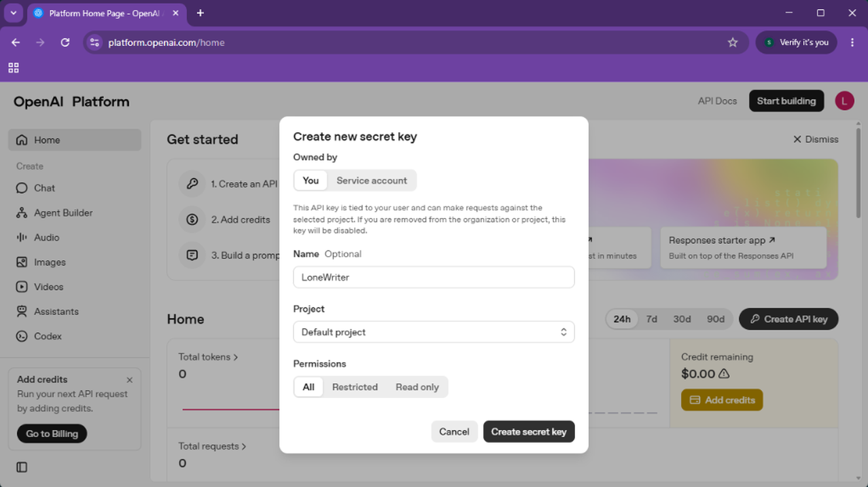View site information icon in address bar
The image size is (868, 487).
pos(95,42)
